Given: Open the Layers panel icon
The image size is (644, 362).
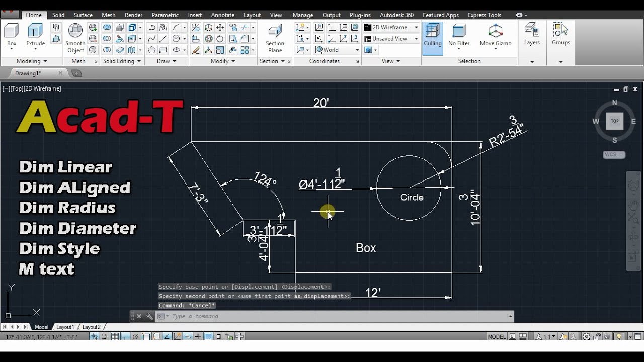Looking at the screenshot, I should point(532,34).
